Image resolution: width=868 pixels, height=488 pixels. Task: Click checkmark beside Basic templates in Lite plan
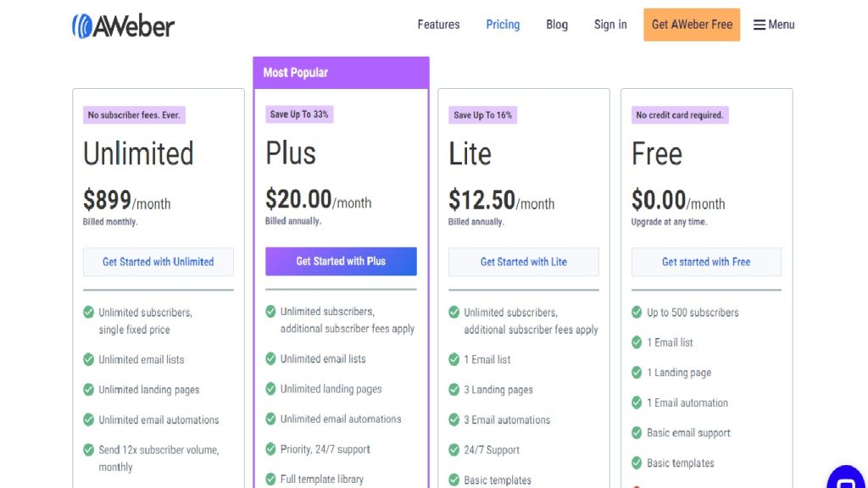point(454,480)
